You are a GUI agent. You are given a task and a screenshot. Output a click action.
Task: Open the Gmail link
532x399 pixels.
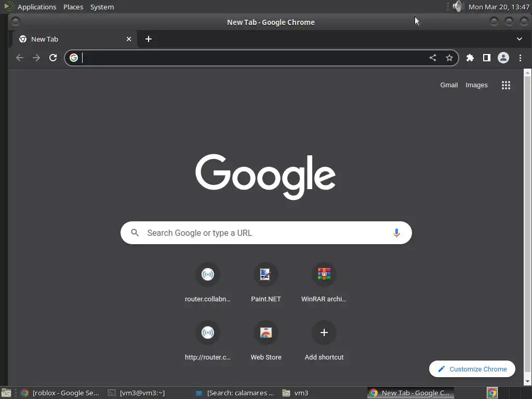(x=449, y=85)
